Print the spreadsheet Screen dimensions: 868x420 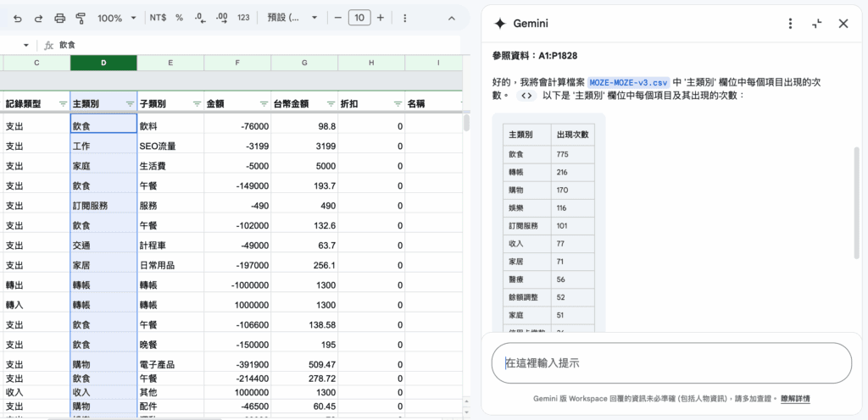[x=60, y=19]
